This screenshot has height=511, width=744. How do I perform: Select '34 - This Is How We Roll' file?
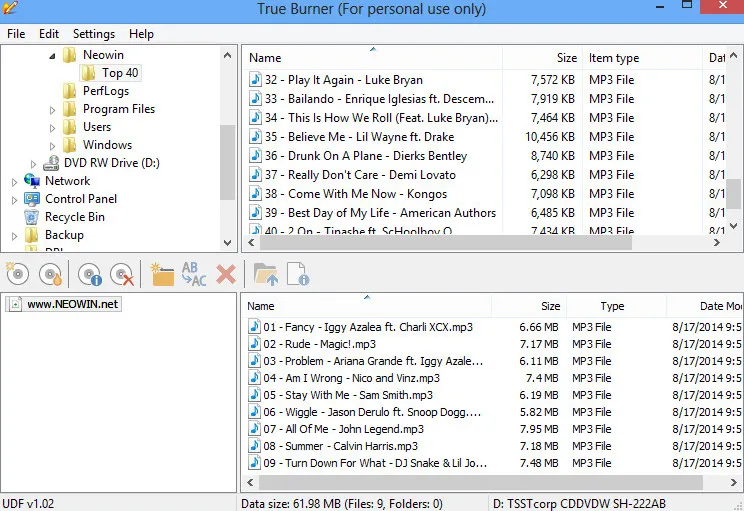(x=381, y=118)
